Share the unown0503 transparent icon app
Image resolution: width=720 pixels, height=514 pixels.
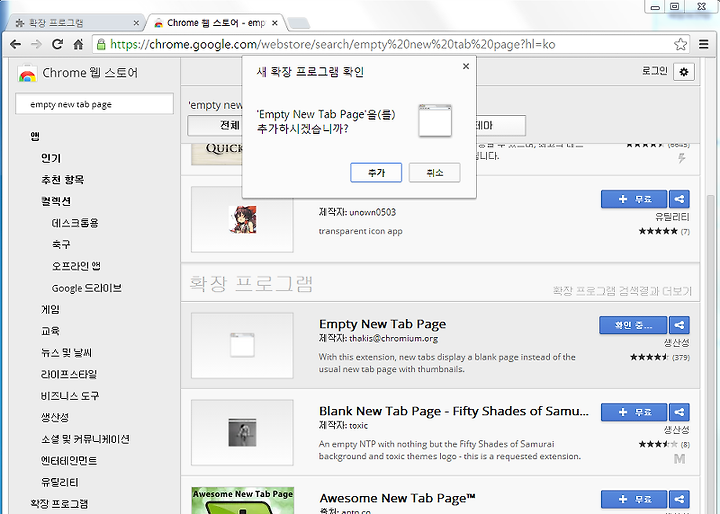[x=679, y=199]
